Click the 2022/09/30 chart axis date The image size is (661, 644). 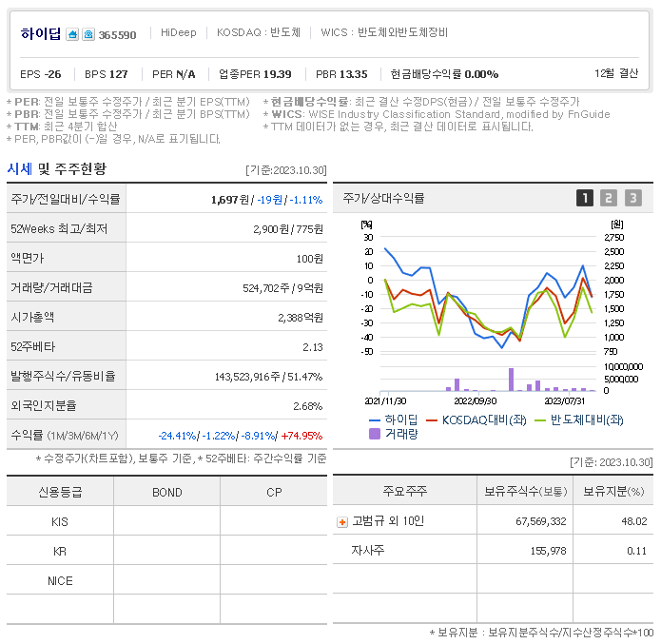tap(476, 400)
